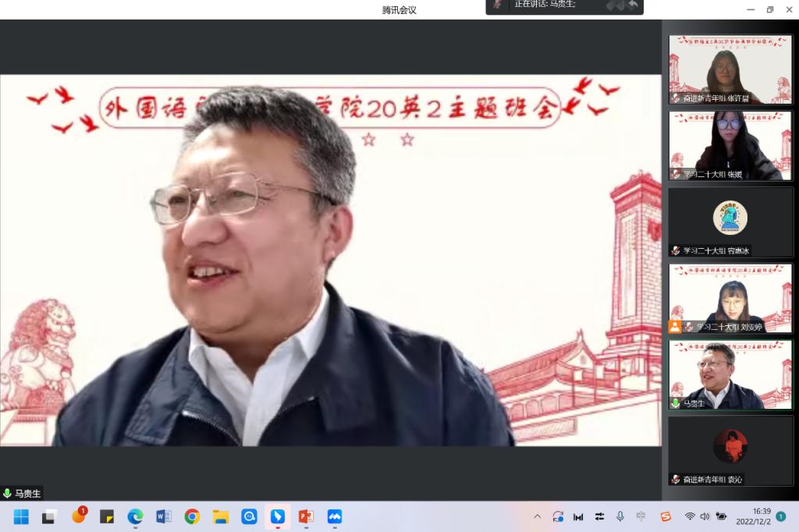The image size is (799, 532).
Task: Select 马贵生 video tile in sidebar
Action: coord(730,375)
